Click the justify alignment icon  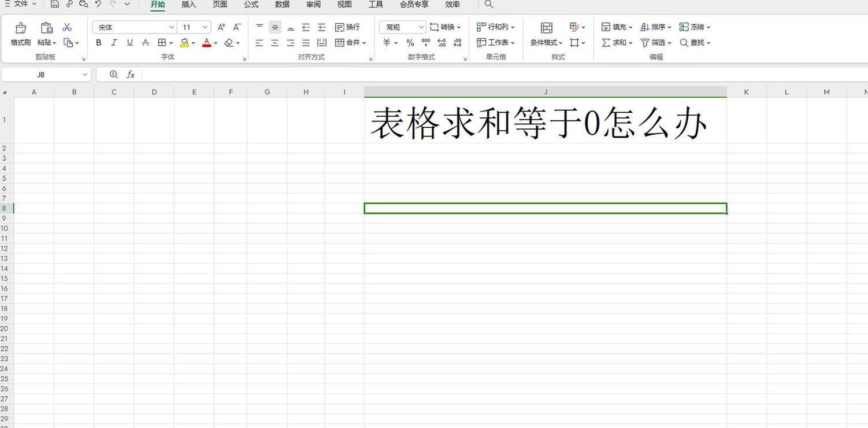[x=306, y=43]
